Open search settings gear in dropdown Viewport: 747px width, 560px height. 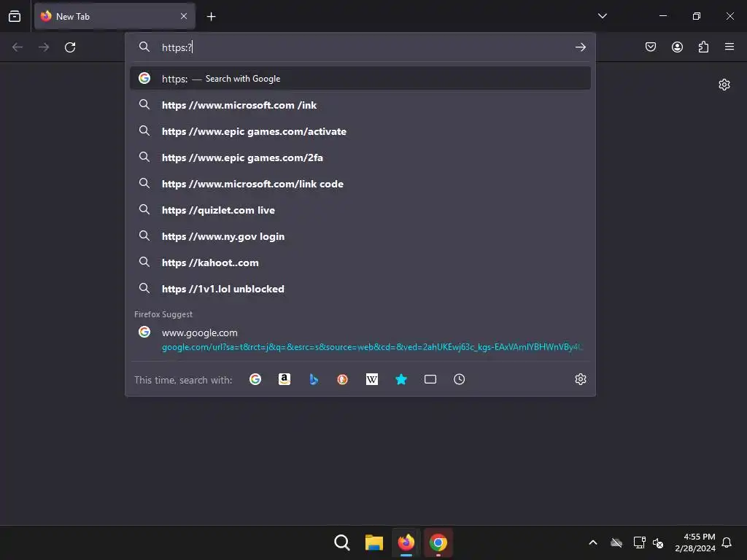[580, 379]
